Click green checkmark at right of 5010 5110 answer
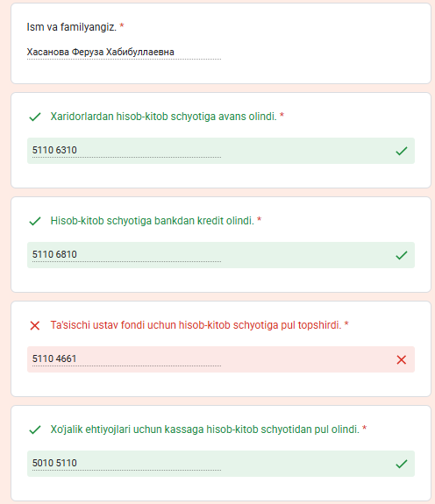Screen dimensions: 435x504 tap(402, 464)
